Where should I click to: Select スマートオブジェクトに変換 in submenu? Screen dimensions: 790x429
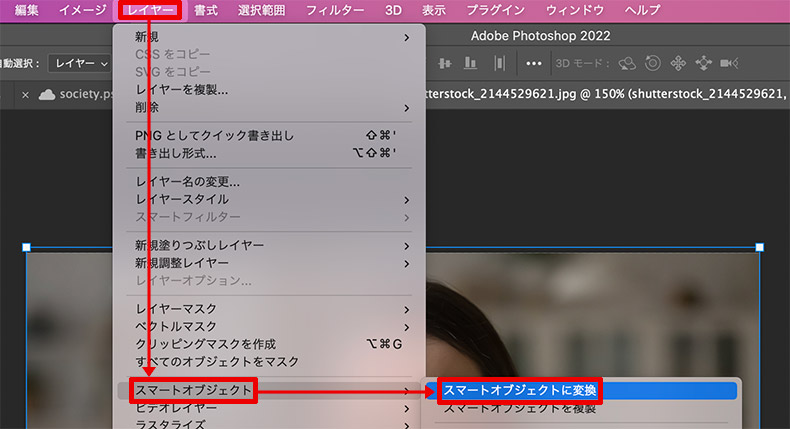[x=581, y=390]
